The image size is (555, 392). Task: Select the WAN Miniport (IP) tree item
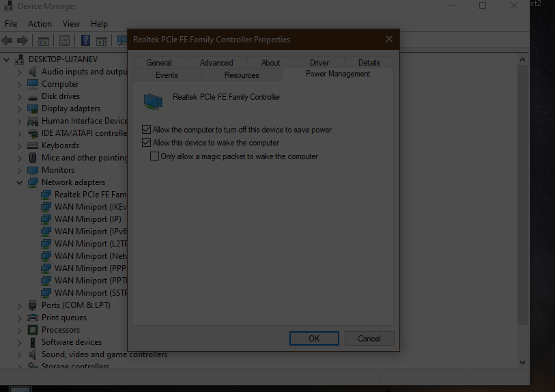(88, 219)
